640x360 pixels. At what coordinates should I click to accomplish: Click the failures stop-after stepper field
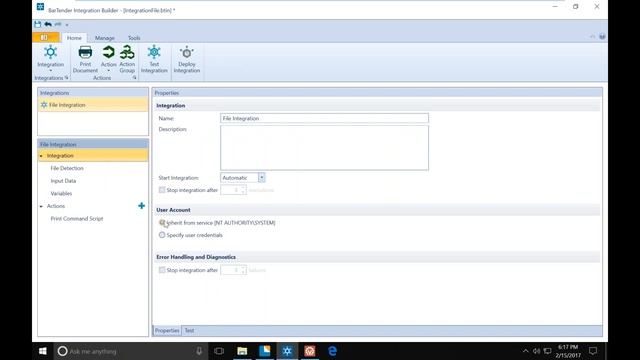pos(233,270)
